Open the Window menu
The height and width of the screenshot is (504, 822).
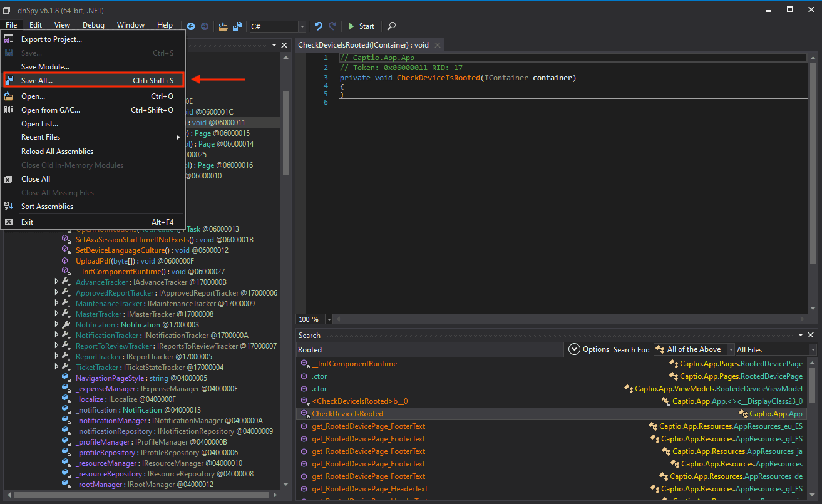[x=131, y=25]
